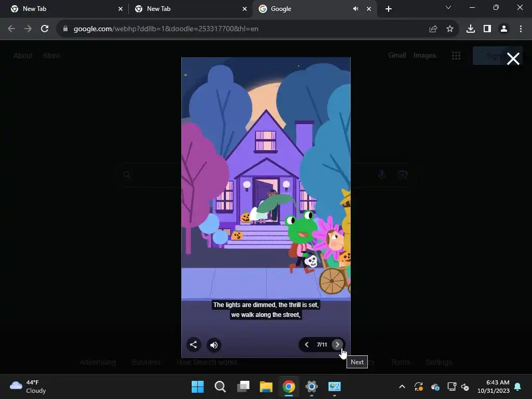View site information lock icon
The width and height of the screenshot is (532, 399).
coord(65,29)
